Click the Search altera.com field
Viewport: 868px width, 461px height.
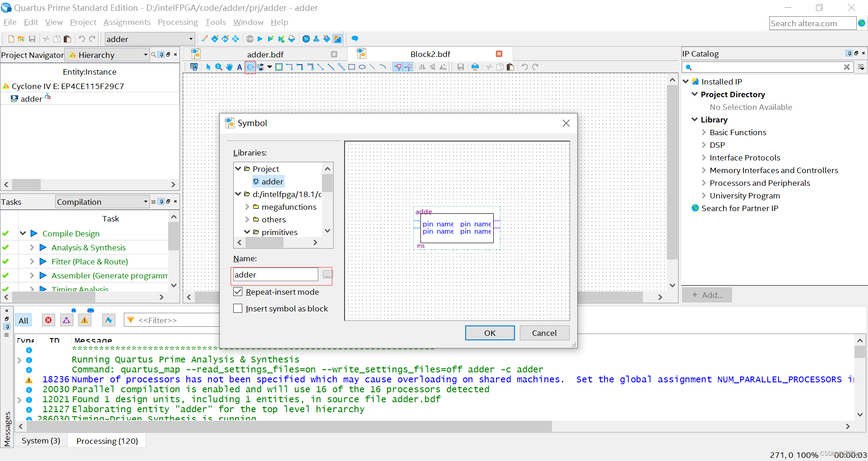[x=812, y=23]
